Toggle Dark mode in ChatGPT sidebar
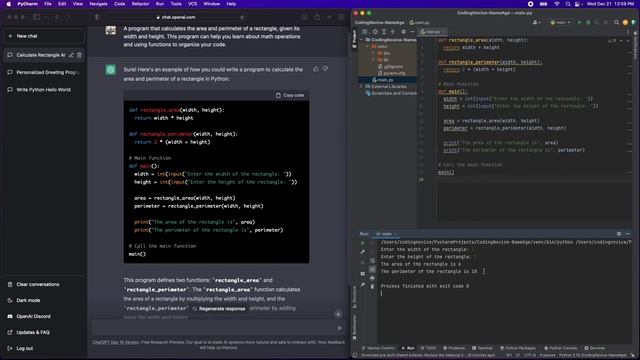640x360 pixels. point(44,300)
